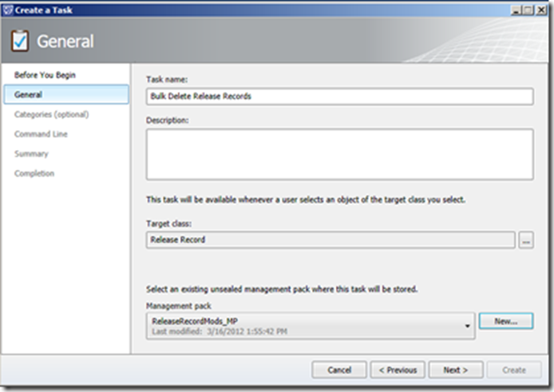This screenshot has width=554, height=392.
Task: Proceed with the Next button
Action: click(x=456, y=370)
